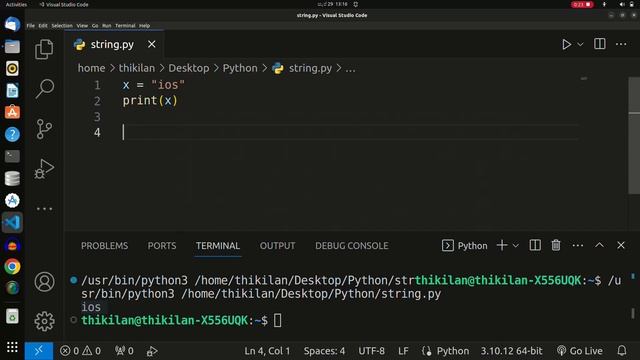Switch to the PROBLEMS panel tab
640x360 pixels.
[x=104, y=246]
